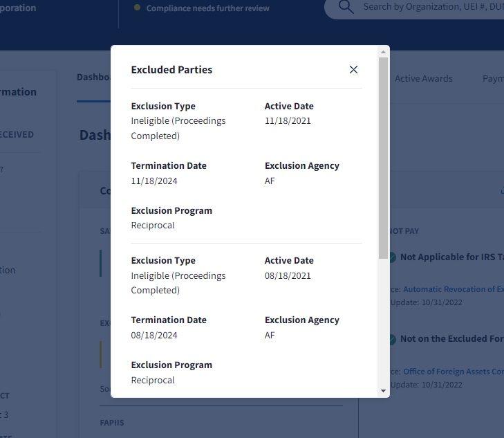Viewport: 504px width, 438px height.
Task: Click the yellow compliance status dot
Action: [x=137, y=8]
